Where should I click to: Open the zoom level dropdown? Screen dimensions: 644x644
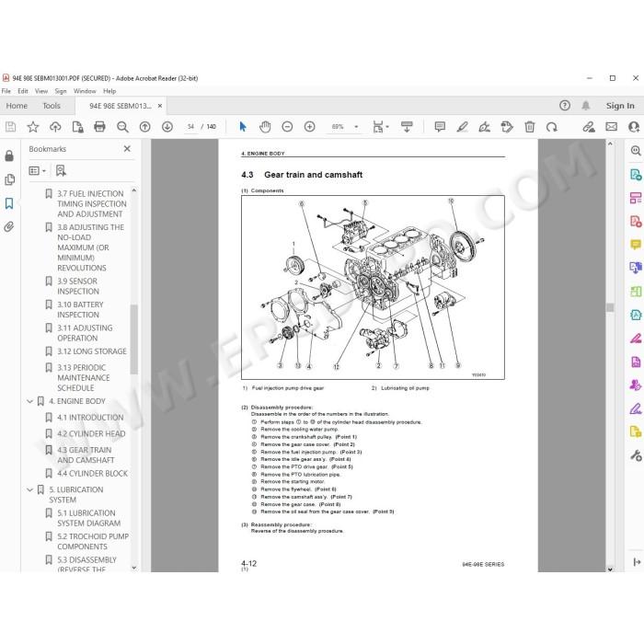point(356,127)
